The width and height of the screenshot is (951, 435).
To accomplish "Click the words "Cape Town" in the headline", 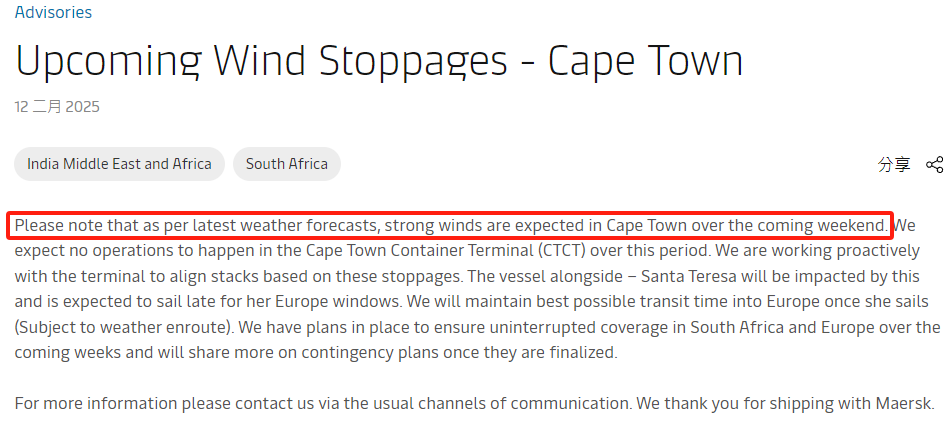I will click(645, 61).
